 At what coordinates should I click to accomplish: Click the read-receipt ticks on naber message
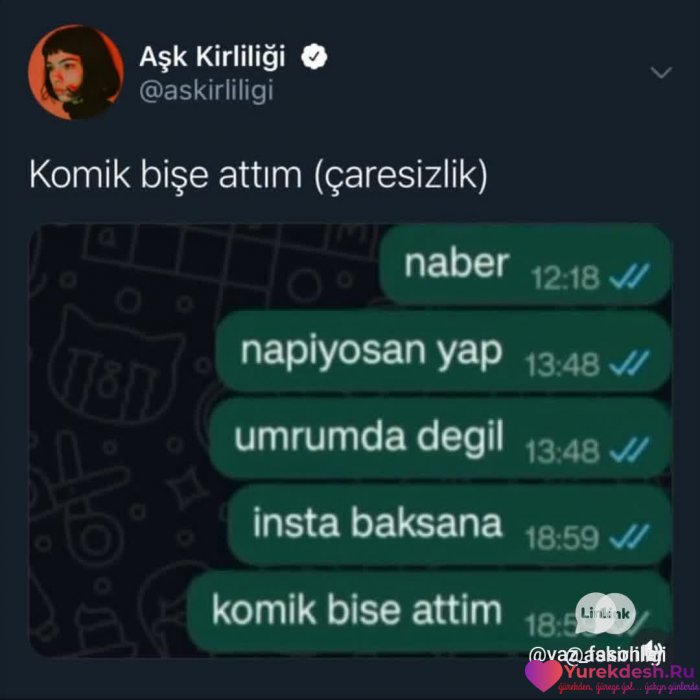click(x=629, y=276)
